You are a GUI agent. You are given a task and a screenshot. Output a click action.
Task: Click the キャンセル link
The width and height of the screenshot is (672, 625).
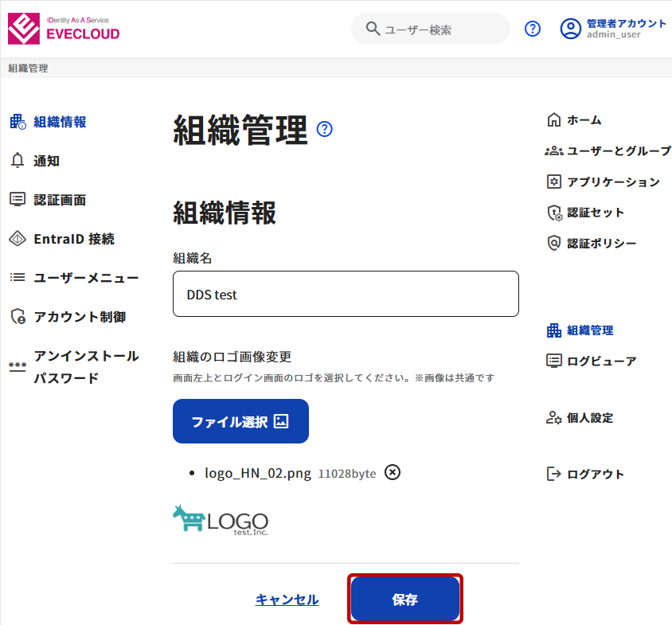[x=287, y=600]
